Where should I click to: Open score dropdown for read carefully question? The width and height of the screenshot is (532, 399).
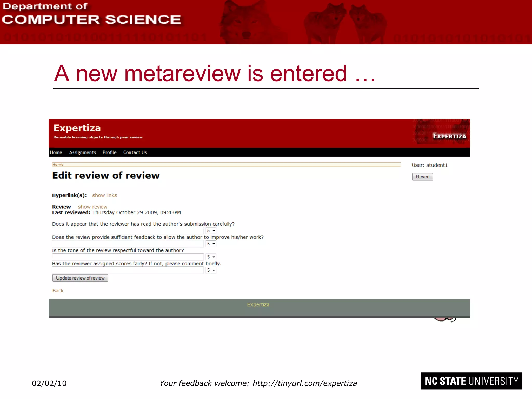click(x=211, y=231)
